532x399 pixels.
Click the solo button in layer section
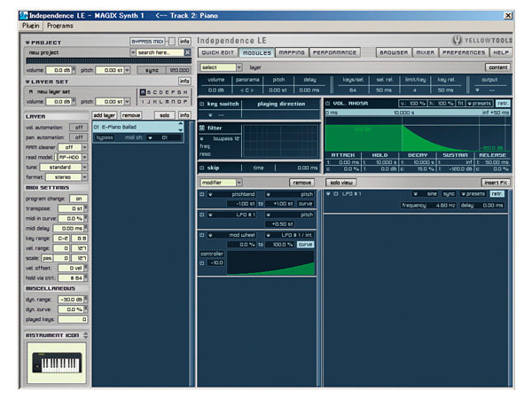165,115
